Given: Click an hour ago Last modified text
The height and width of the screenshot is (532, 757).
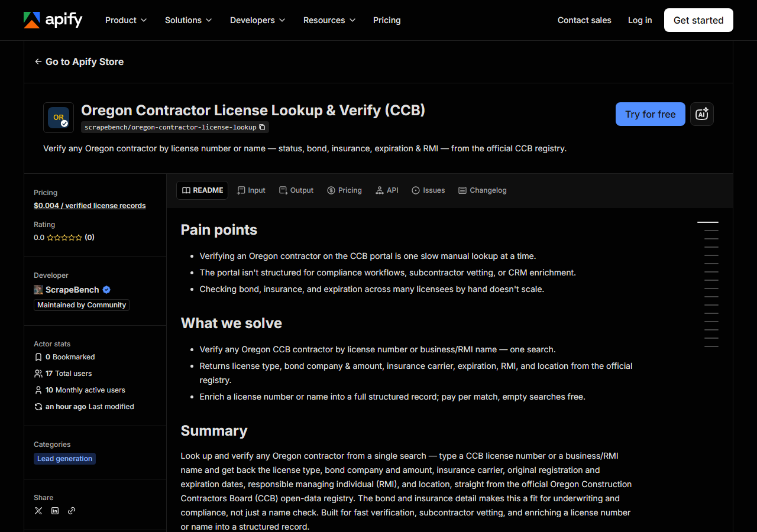Looking at the screenshot, I should [90, 407].
